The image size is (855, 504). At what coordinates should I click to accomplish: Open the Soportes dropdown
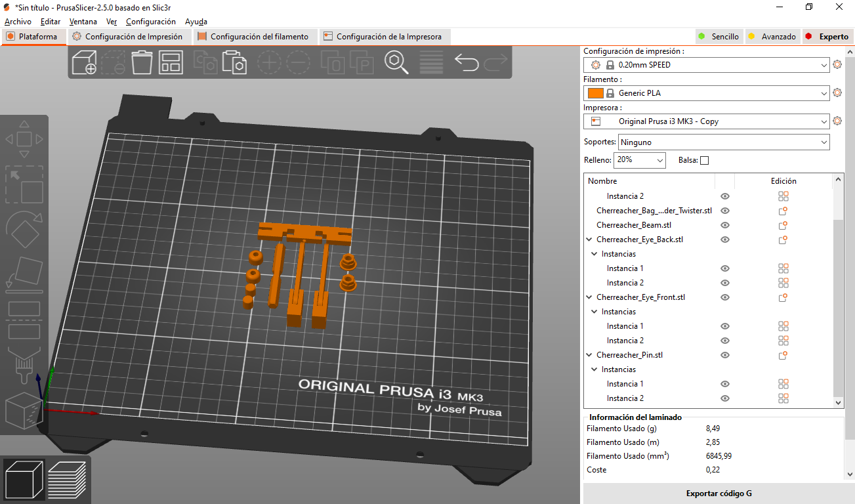[724, 142]
